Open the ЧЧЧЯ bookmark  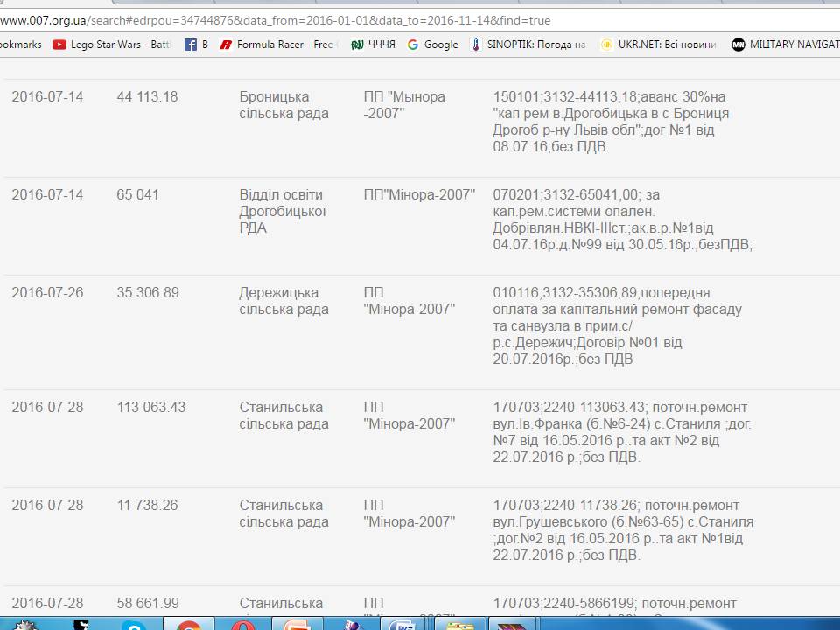click(x=373, y=45)
